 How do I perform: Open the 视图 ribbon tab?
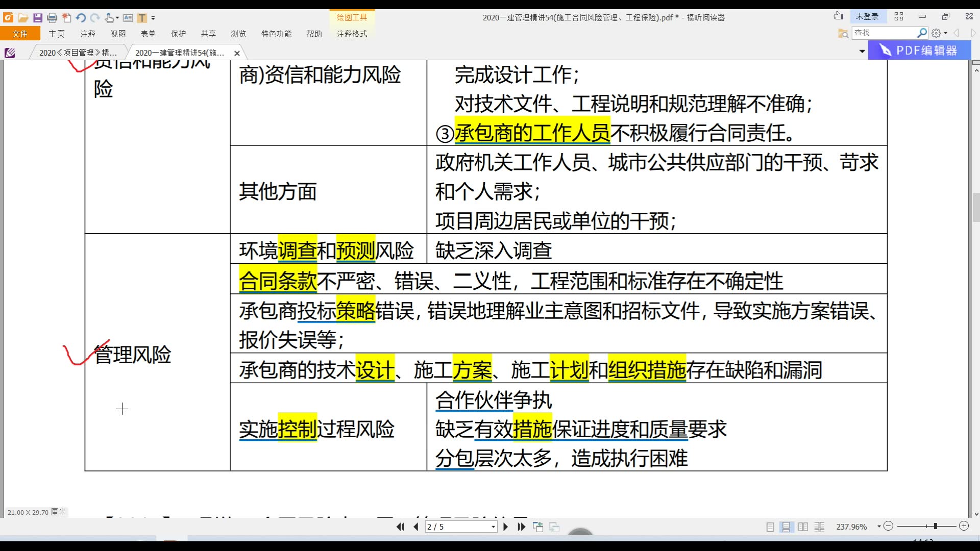pyautogui.click(x=118, y=34)
